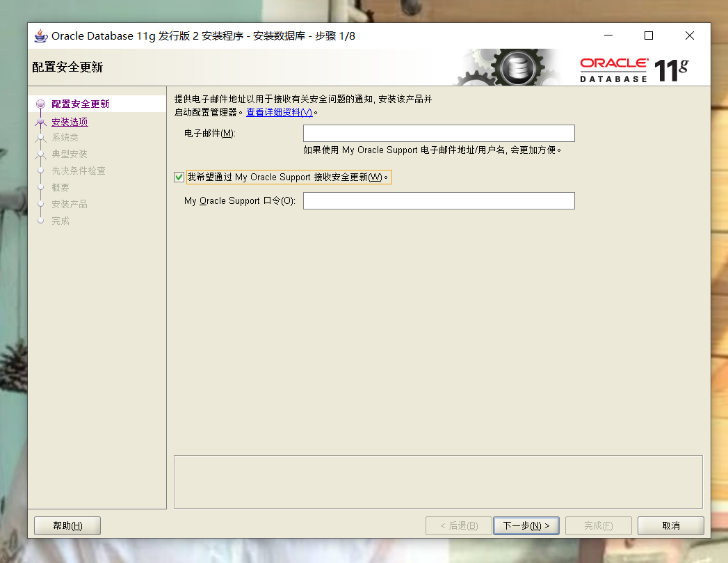The image size is (728, 563).
Task: Open the 查看详细资料 link
Action: pos(279,112)
